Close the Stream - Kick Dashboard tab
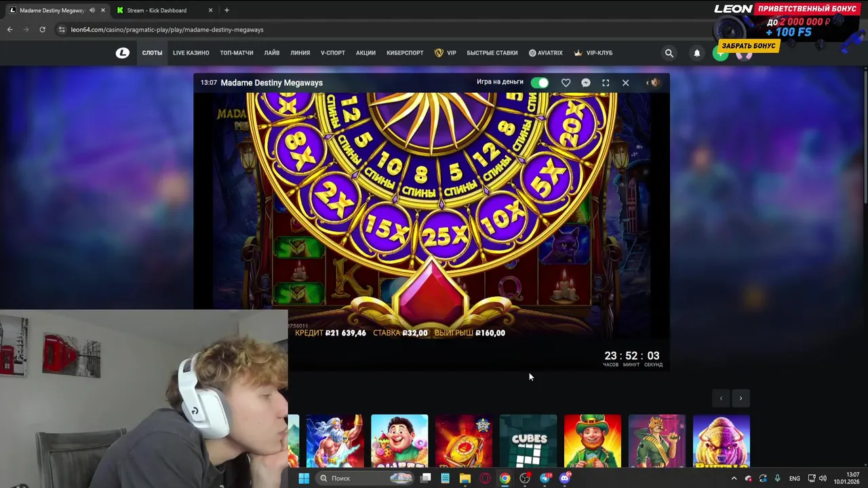The image size is (868, 488). [210, 10]
